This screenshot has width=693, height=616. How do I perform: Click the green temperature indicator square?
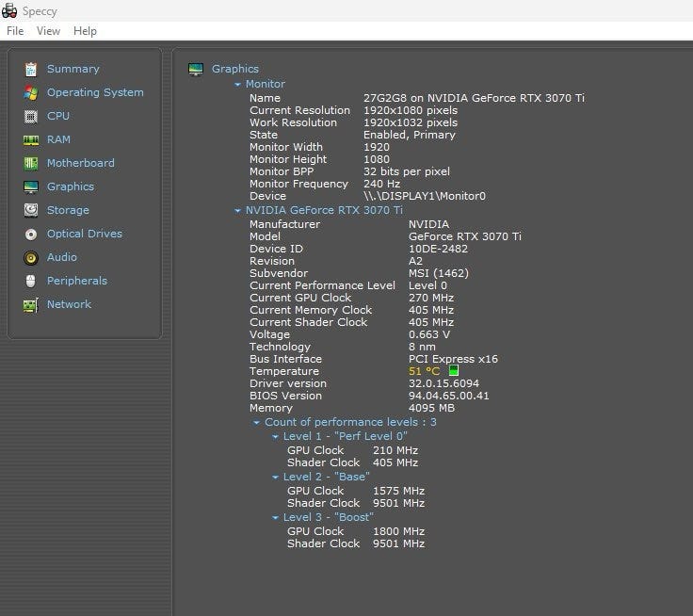click(x=454, y=371)
